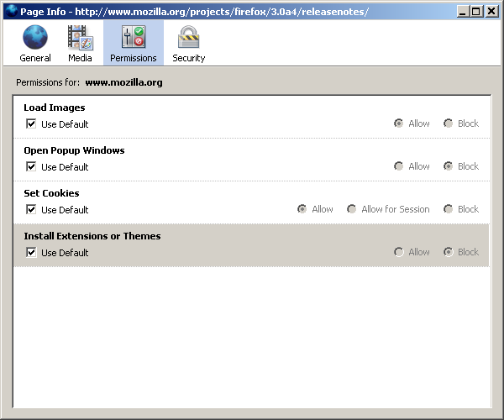Click the Install Extensions or Themes heading
This screenshot has height=420, width=504.
click(92, 236)
